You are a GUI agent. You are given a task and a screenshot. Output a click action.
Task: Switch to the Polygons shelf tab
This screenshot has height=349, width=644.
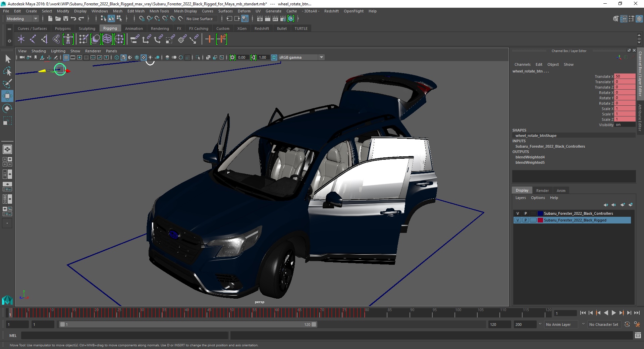pos(63,29)
